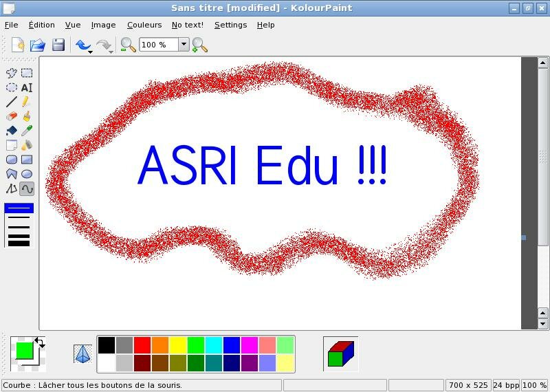This screenshot has width=550, height=392.
Task: Select the Ellipse shape tool
Action: [x=27, y=174]
